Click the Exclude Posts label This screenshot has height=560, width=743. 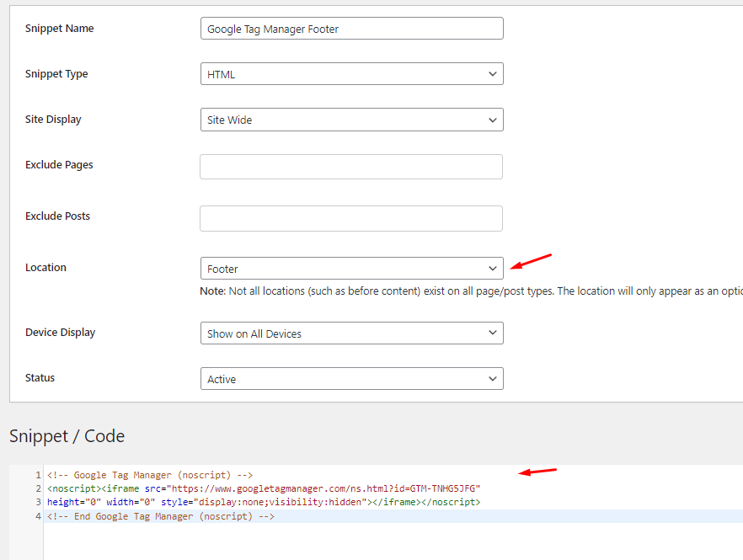[57, 216]
